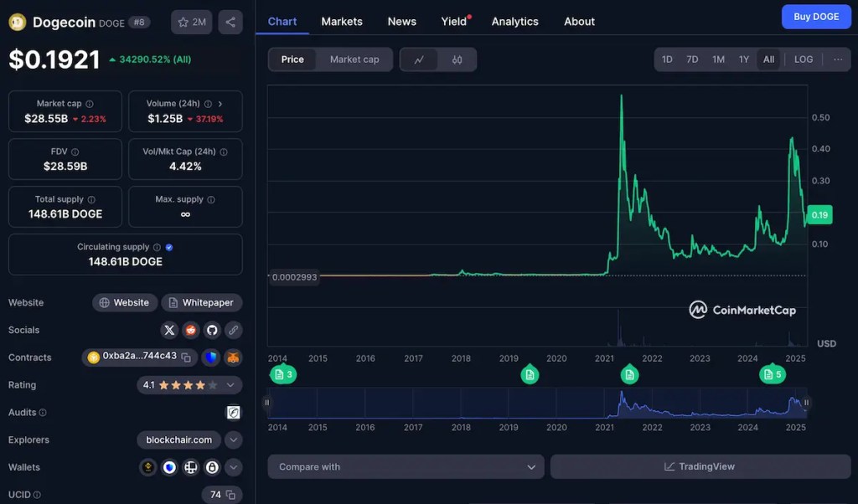Copy the 0xba2a contract address
This screenshot has height=504, width=858.
click(186, 357)
